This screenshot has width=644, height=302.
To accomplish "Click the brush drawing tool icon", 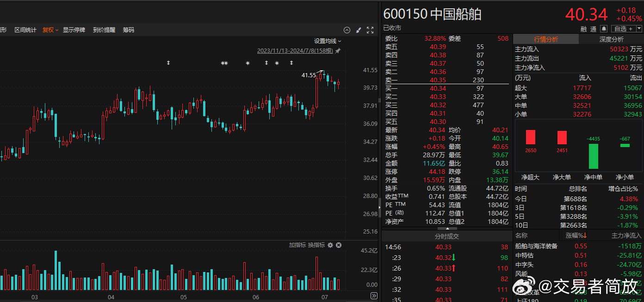I will [358, 30].
